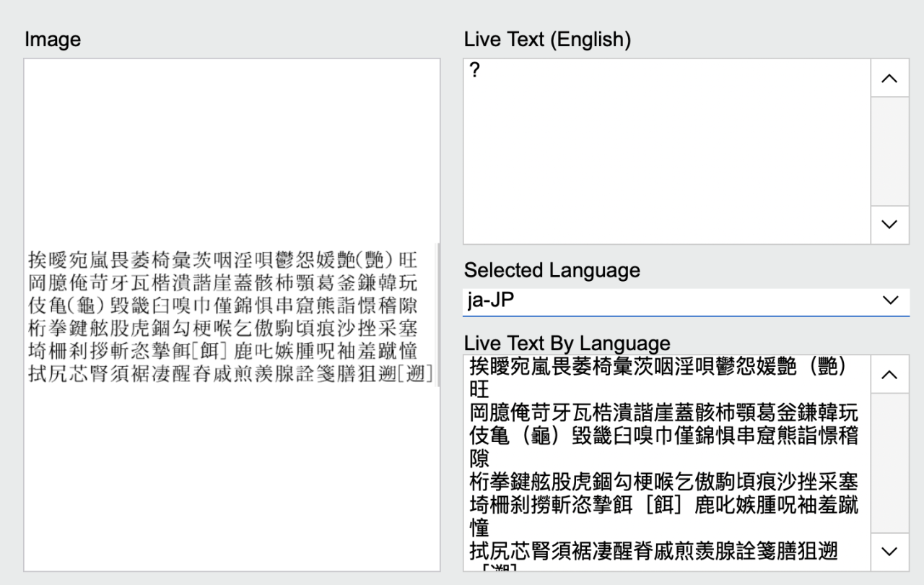The height and width of the screenshot is (585, 924).
Task: Select the ja-JP value in the language combo box
Action: coord(491,300)
